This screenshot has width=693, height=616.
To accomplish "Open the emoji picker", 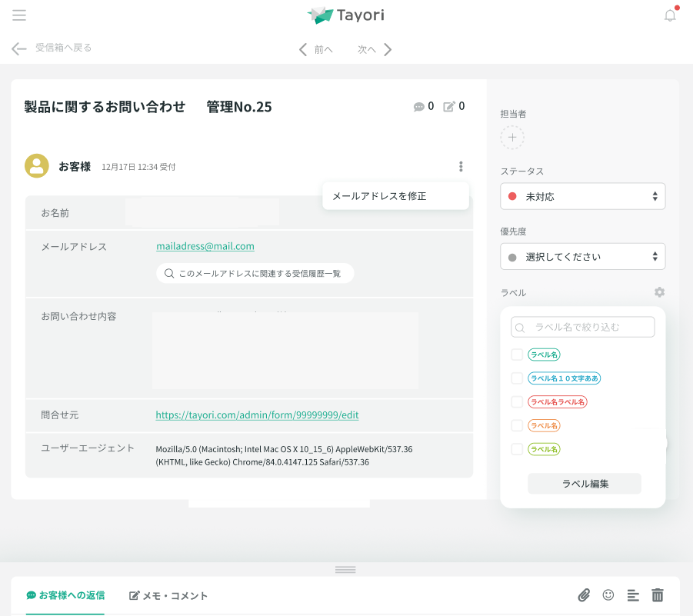I will 608,595.
